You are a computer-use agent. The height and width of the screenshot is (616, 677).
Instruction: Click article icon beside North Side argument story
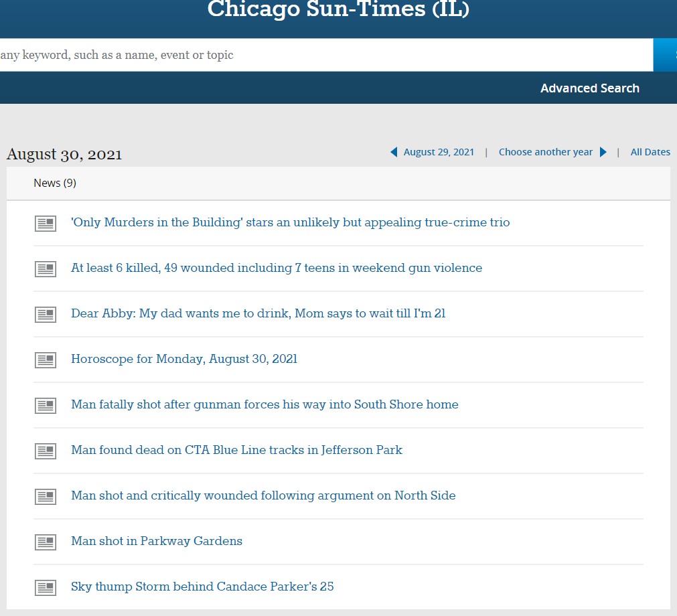(46, 497)
